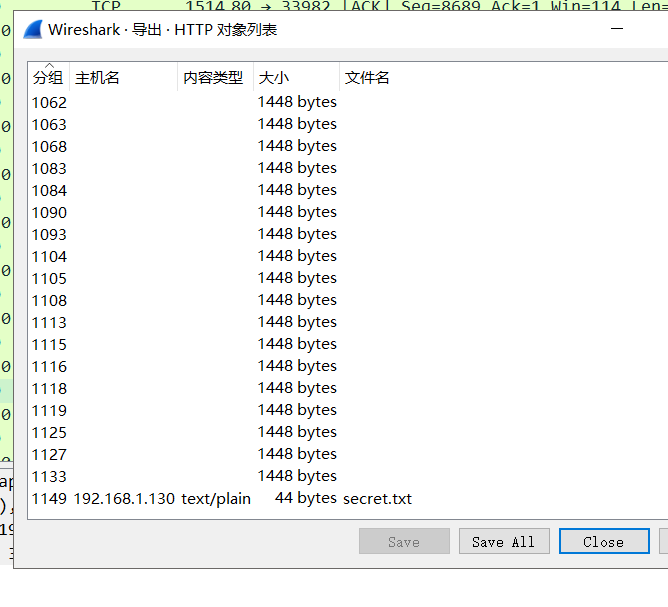
Task: Minimize the HTTP object list dialog
Action: tap(616, 29)
